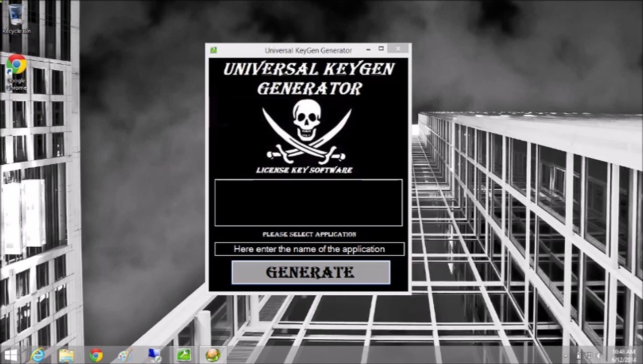Minimize the Universal KeyGen Generator window

pos(368,49)
